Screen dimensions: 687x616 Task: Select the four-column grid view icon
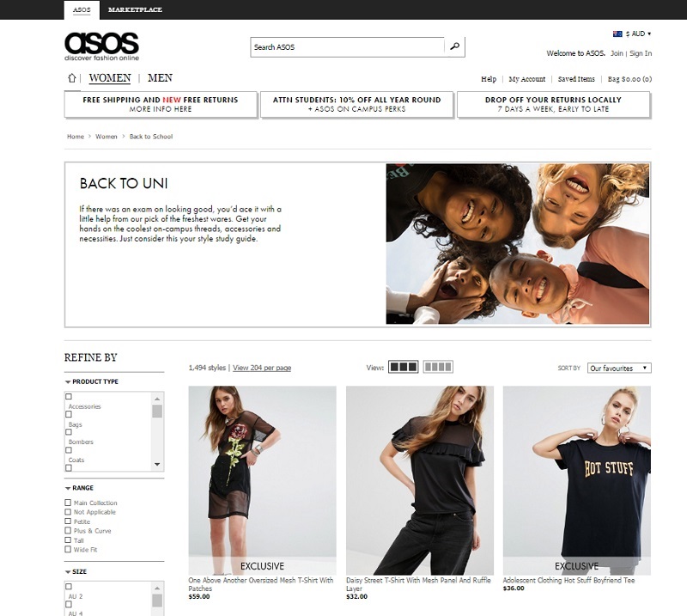pos(438,367)
